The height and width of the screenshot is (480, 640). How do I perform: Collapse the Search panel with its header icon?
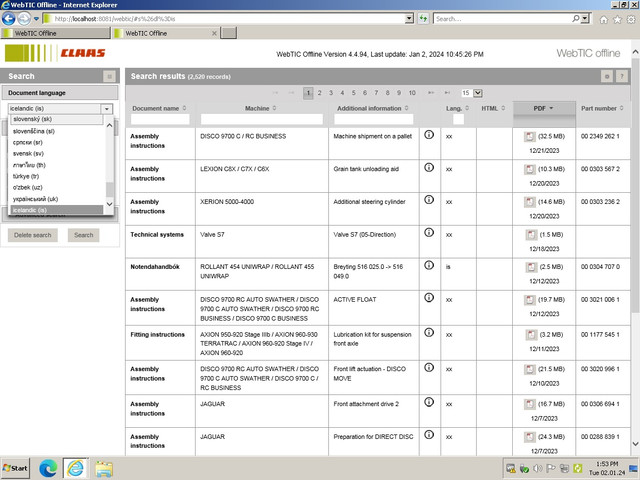tap(109, 76)
